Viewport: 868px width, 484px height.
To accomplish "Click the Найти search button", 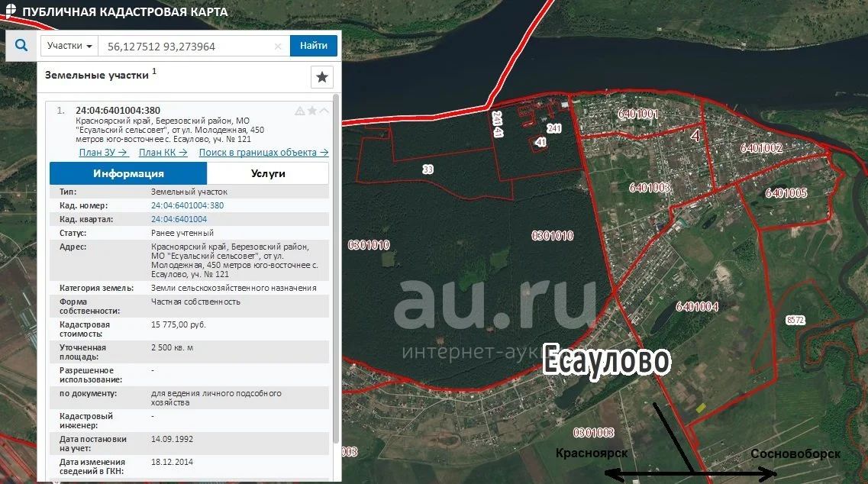I will click(x=313, y=45).
